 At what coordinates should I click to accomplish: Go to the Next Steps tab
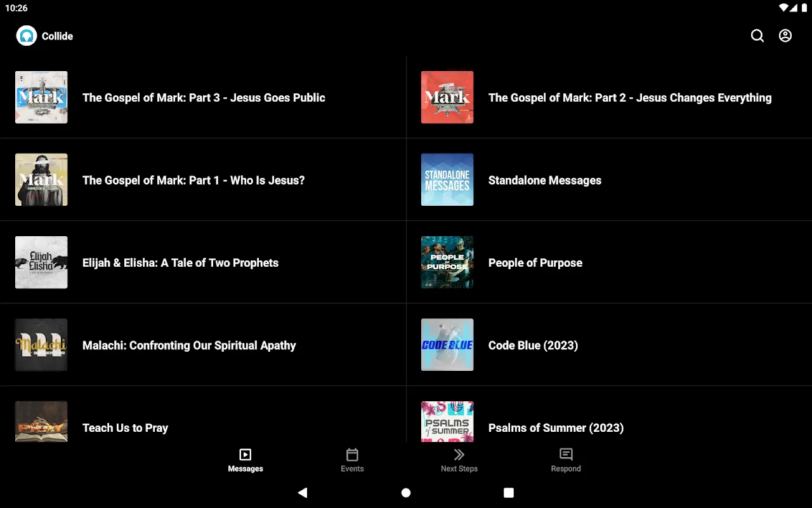tap(459, 460)
